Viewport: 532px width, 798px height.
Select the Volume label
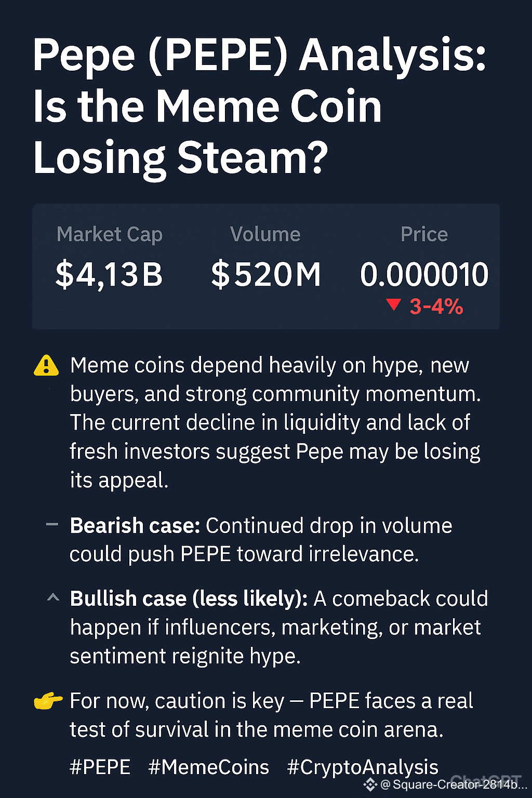tap(265, 234)
